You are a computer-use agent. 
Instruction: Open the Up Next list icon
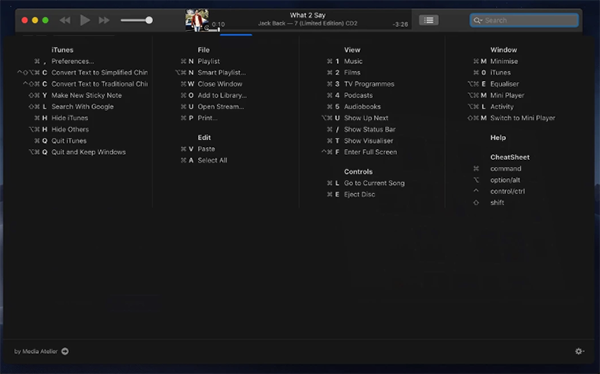pos(429,20)
